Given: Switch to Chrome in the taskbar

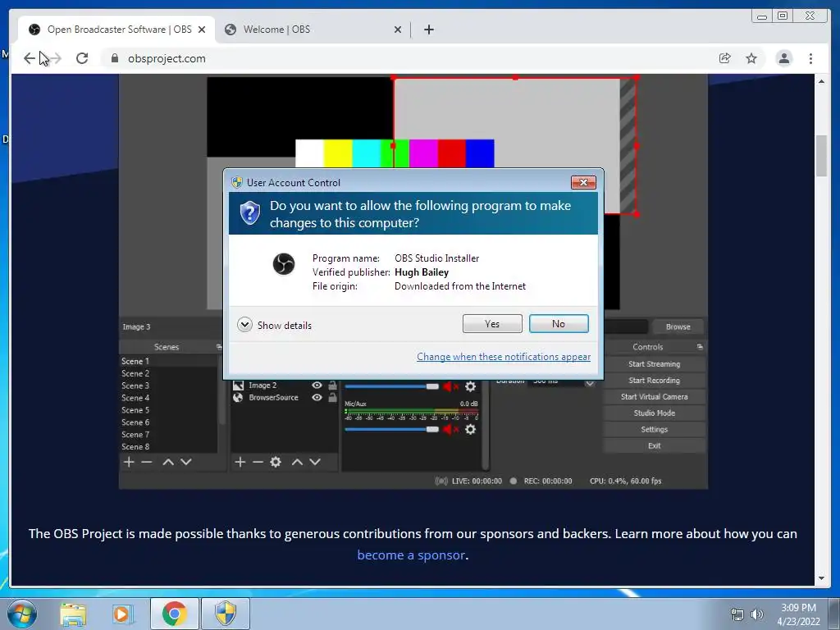Looking at the screenshot, I should (174, 614).
